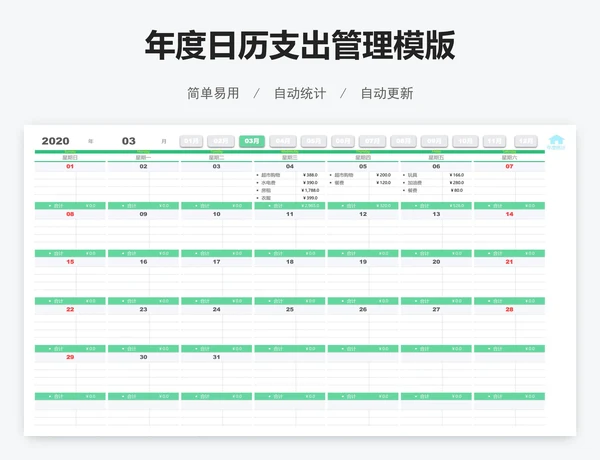Click the ¥2,965.0 total for day 04
Viewport: 600px width, 460px height.
pos(310,206)
